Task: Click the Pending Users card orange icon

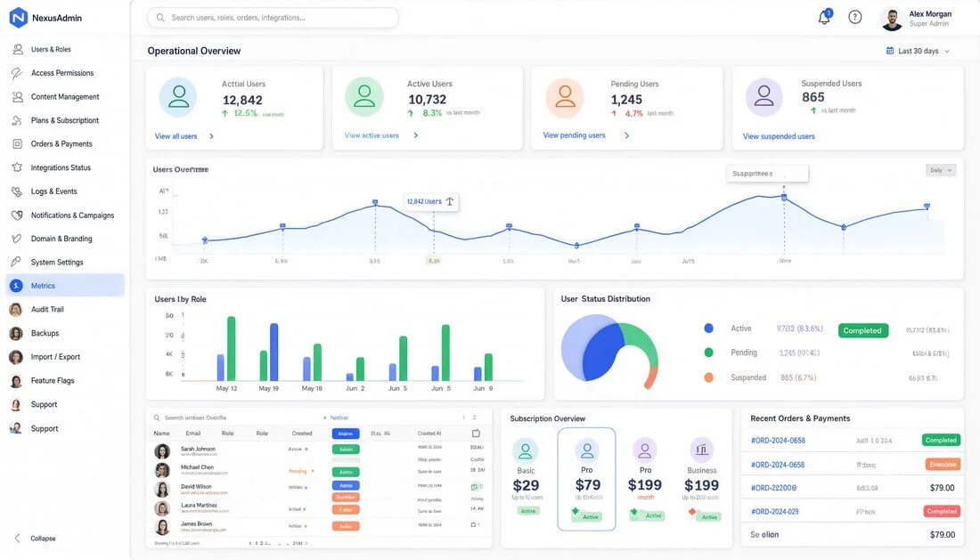Action: (565, 97)
